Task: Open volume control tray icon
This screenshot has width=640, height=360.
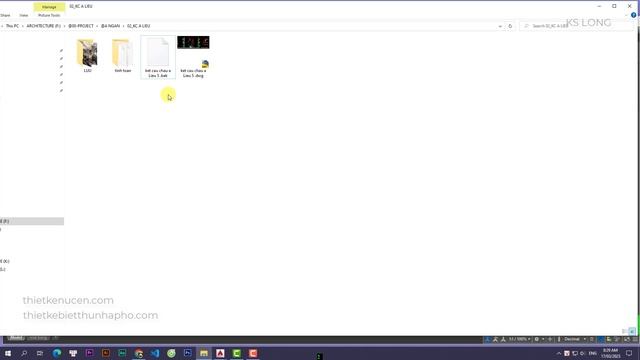Action: (582, 353)
